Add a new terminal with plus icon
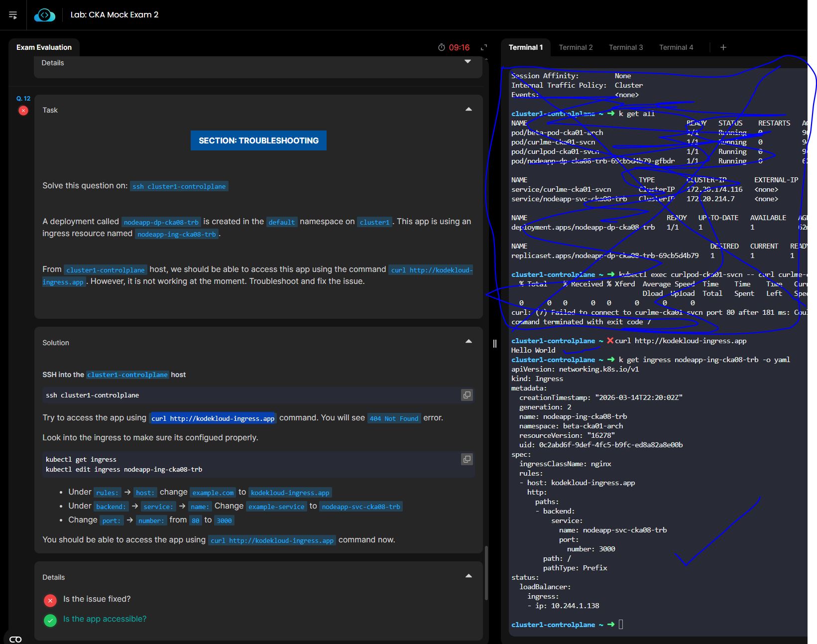Screen dimensions: 817x644 coord(723,47)
